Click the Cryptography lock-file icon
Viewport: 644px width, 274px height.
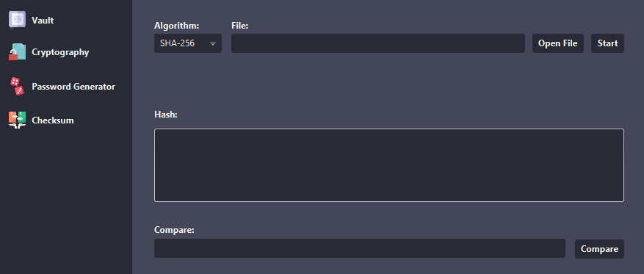[x=17, y=52]
